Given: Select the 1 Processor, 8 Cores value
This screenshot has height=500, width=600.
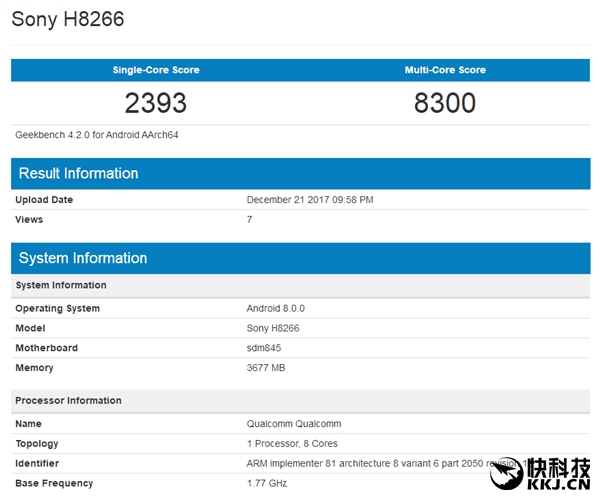Looking at the screenshot, I should [x=292, y=444].
